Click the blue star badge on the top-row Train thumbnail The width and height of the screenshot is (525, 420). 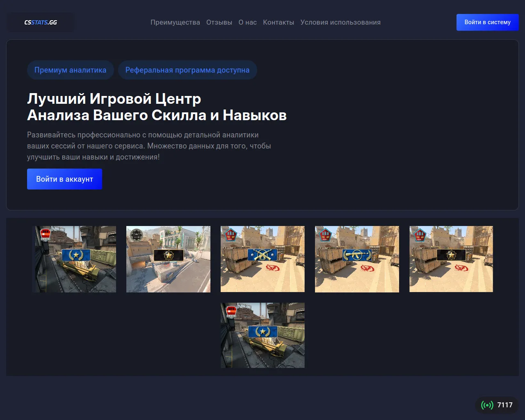pyautogui.click(x=76, y=255)
